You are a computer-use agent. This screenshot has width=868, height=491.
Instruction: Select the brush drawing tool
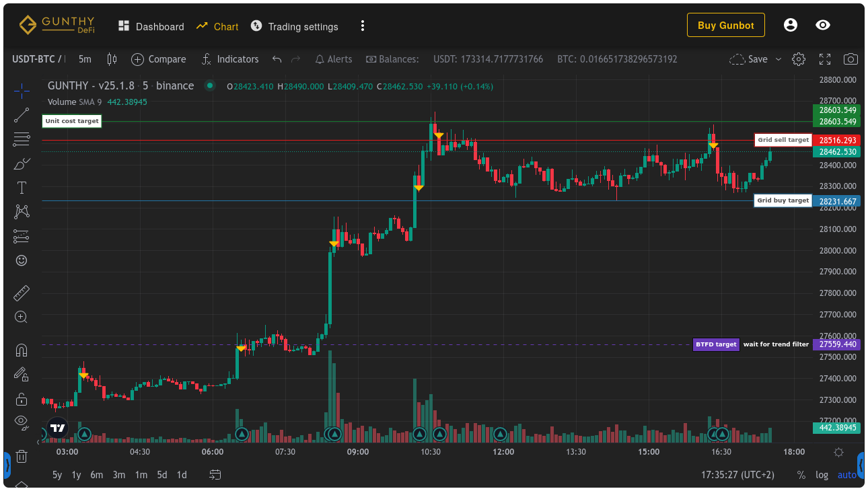[x=22, y=163]
